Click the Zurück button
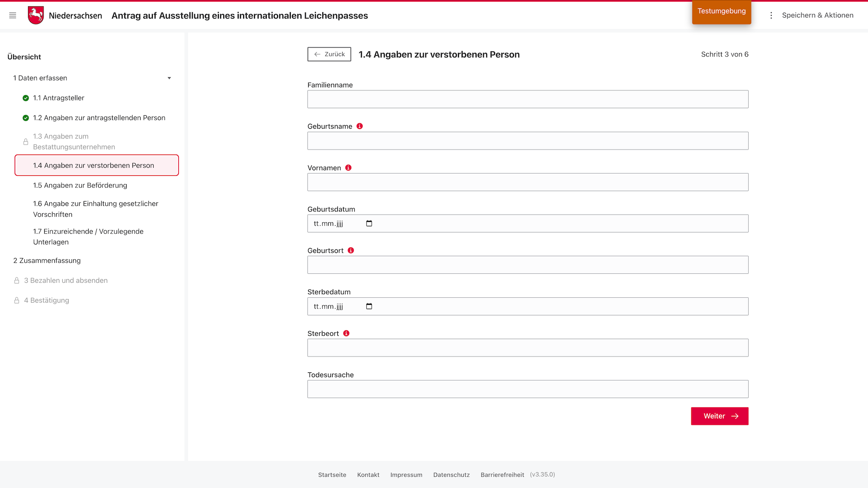Image resolution: width=868 pixels, height=488 pixels. [x=329, y=54]
